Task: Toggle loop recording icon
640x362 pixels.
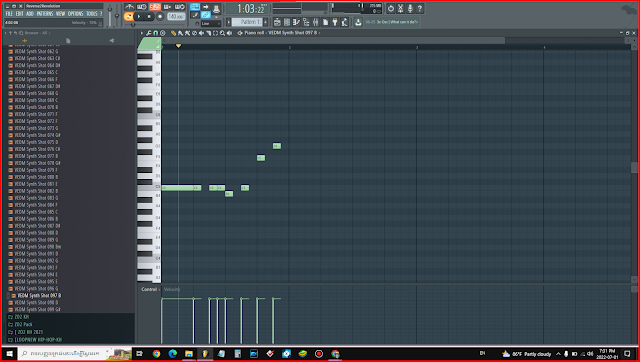Action: (x=180, y=7)
